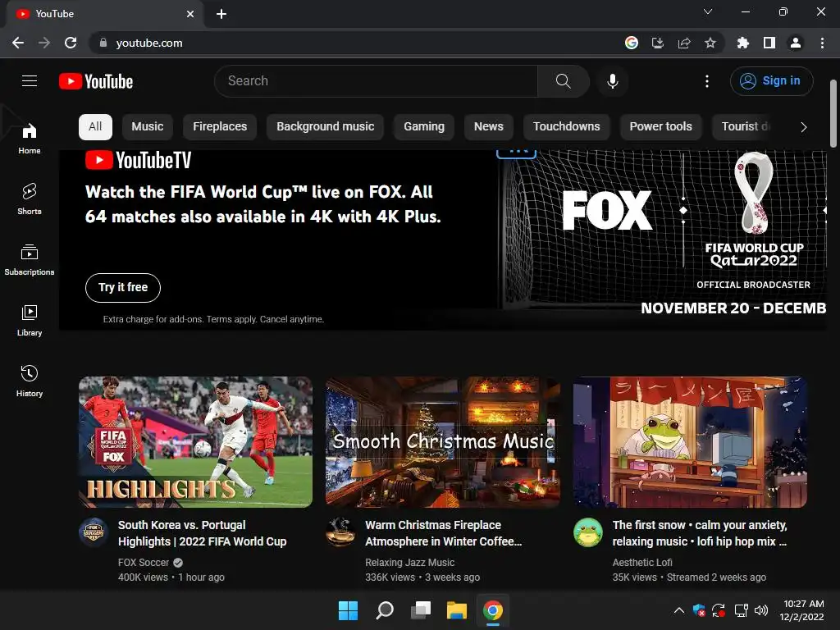Click the Aesthetic Lofi frog avatar
Viewport: 840px width, 630px height.
click(x=587, y=532)
